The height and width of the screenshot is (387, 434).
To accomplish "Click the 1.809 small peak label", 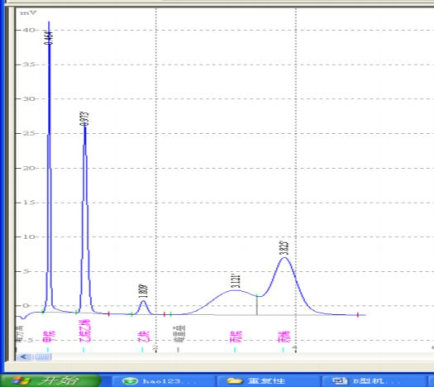I will pyautogui.click(x=144, y=291).
